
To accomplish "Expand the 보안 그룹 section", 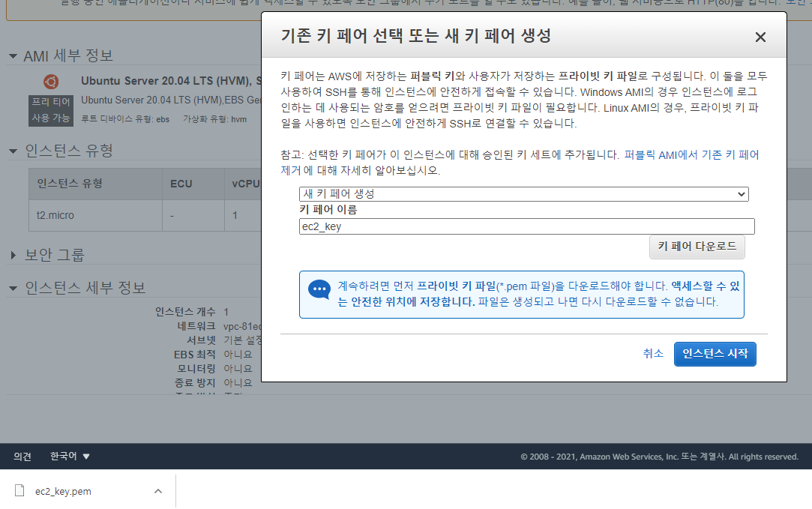I will click(13, 255).
